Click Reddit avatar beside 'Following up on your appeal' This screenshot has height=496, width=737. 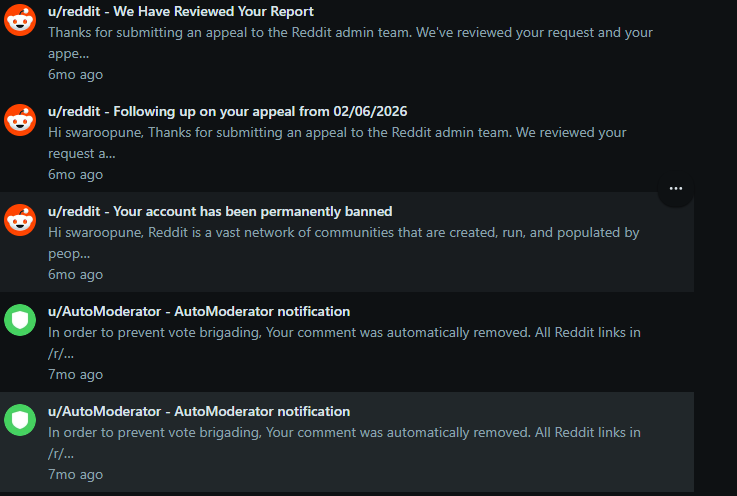coord(20,120)
